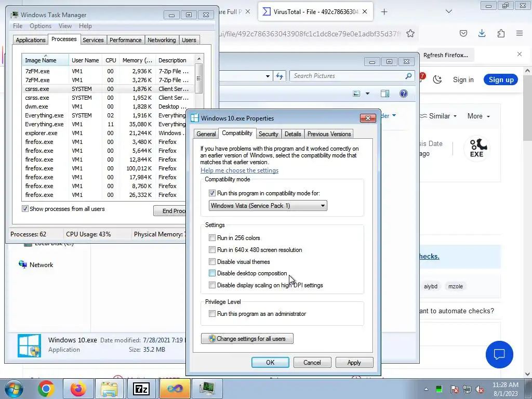
Task: Click the search magnifier in Search Pictures
Action: 408,76
